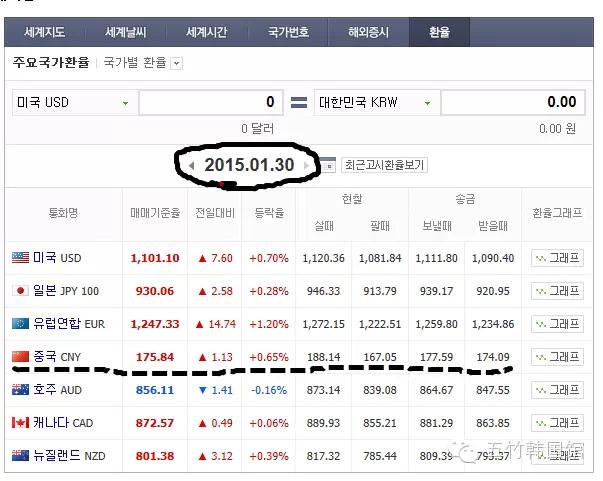603x481 pixels.
Task: Open the 대한민국 KRW currency dropdown
Action: tap(427, 102)
